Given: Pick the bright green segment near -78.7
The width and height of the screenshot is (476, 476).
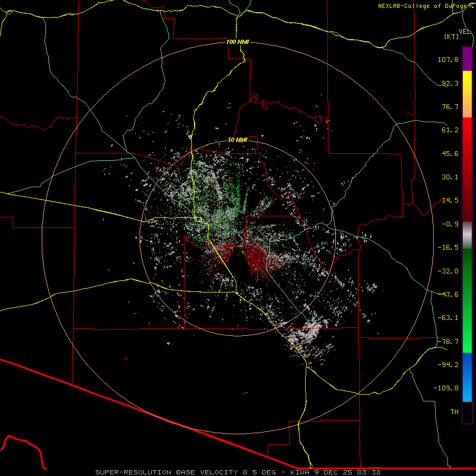Looking at the screenshot, I should click(x=467, y=342).
